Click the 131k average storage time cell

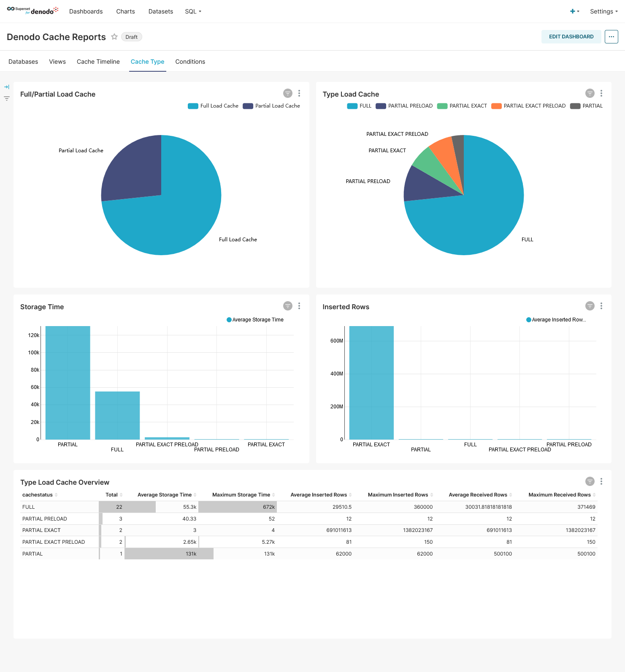tap(161, 554)
